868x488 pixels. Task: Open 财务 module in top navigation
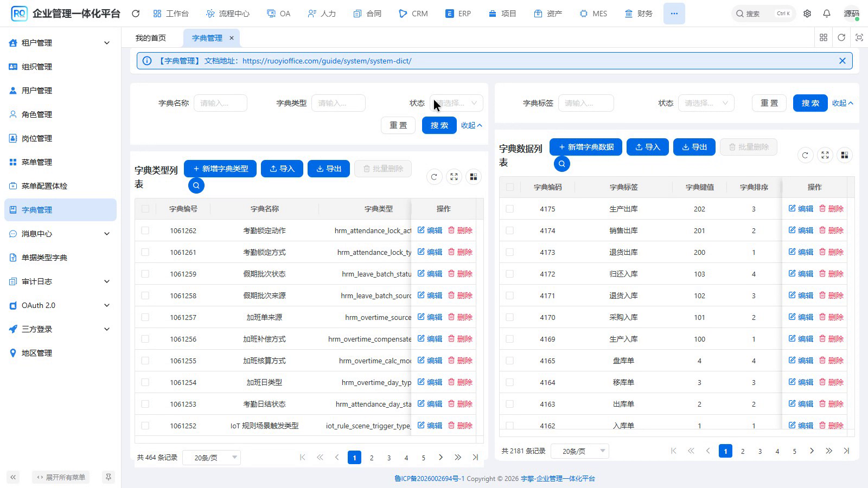click(639, 14)
